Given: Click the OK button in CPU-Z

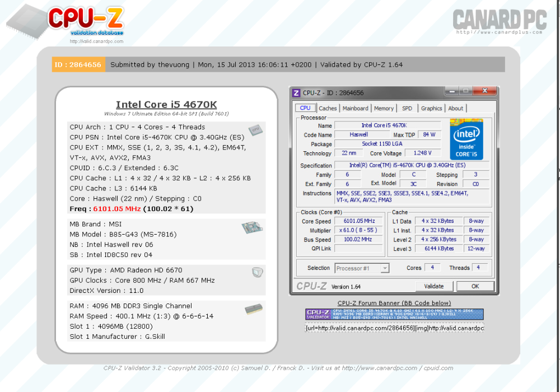Looking at the screenshot, I should coord(475,286).
